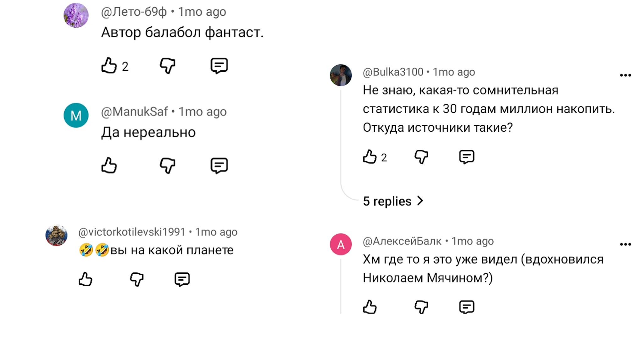Open the @Bulka3100 channel link
This screenshot has height=362, width=644.
pyautogui.click(x=393, y=72)
